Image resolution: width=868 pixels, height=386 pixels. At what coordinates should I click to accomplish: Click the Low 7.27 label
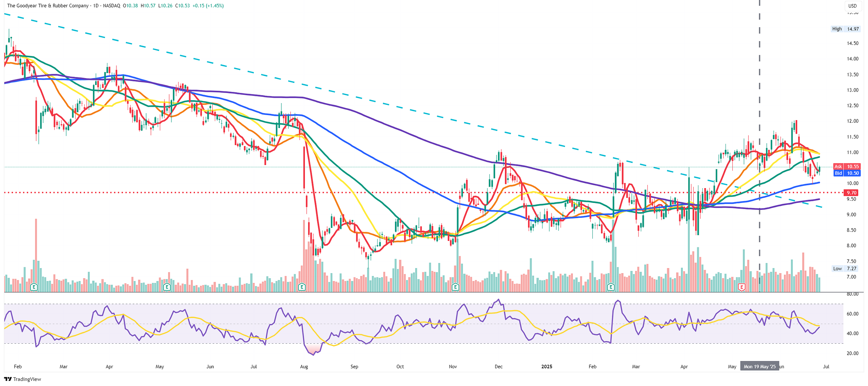click(844, 269)
